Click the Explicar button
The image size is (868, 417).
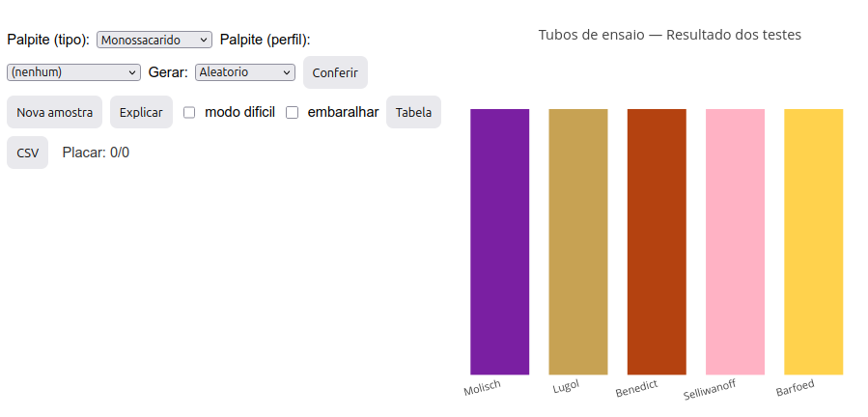pyautogui.click(x=141, y=112)
